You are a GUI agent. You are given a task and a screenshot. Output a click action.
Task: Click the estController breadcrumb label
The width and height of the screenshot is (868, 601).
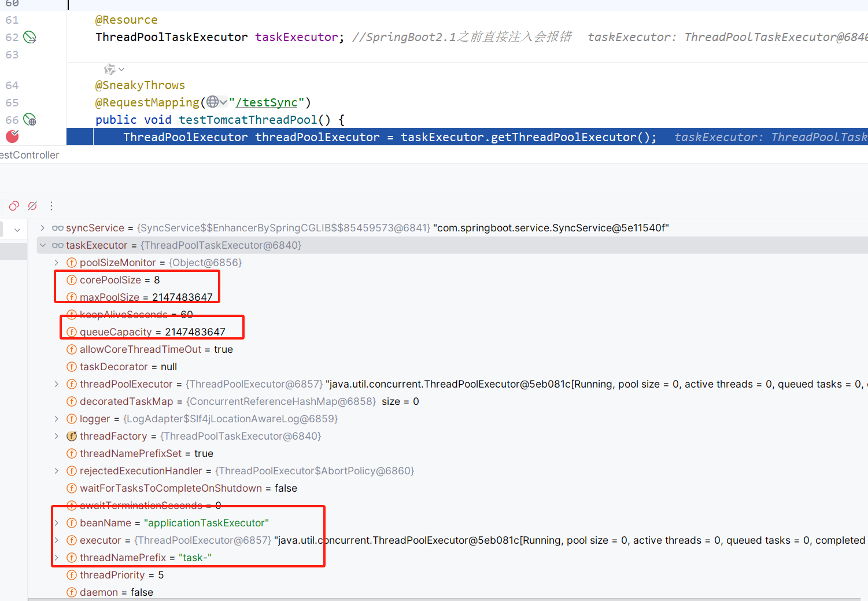click(x=29, y=154)
